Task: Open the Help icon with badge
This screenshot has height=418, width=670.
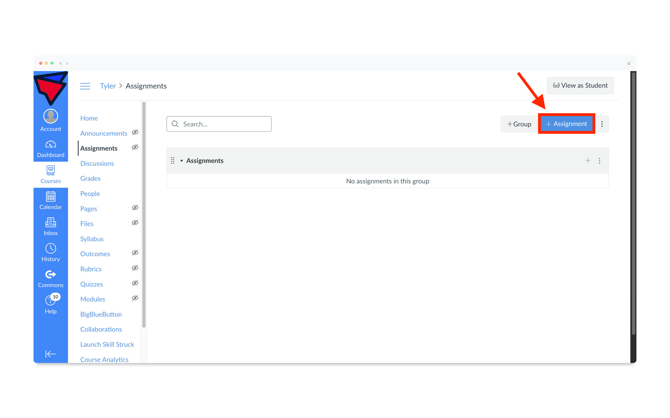Action: [x=51, y=300]
